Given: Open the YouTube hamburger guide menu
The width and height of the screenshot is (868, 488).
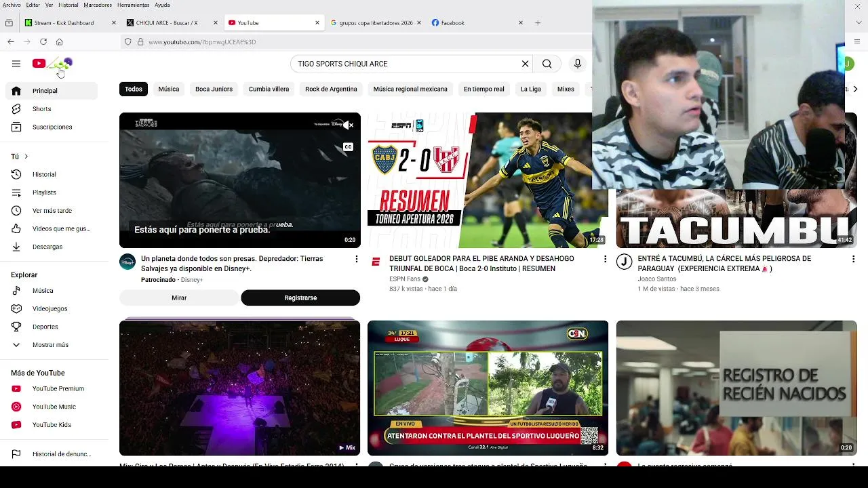Looking at the screenshot, I should pos(16,64).
